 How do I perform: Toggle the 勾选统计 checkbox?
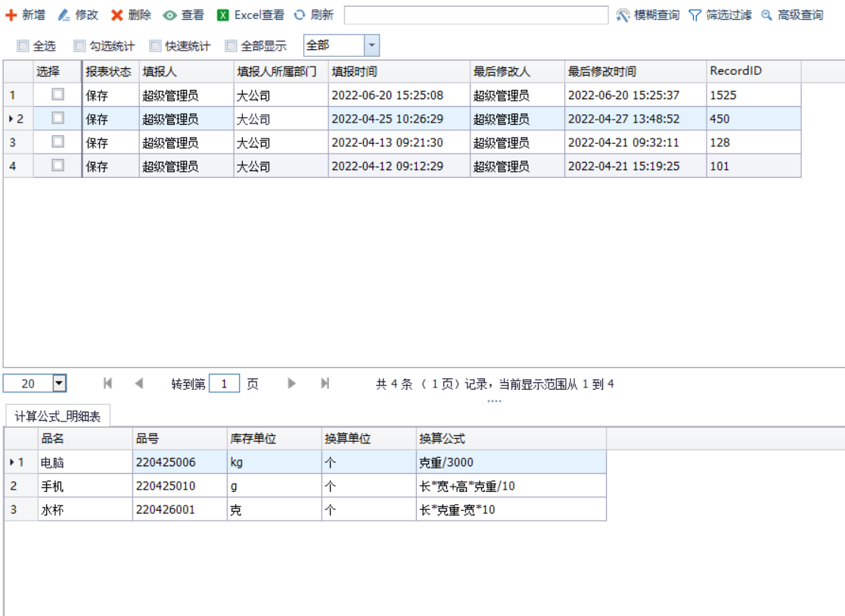(x=79, y=46)
